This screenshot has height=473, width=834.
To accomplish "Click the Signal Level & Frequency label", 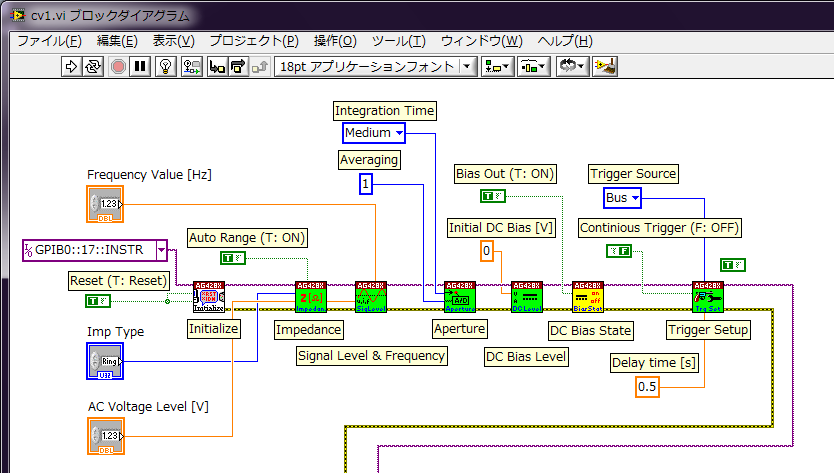I will 372,356.
